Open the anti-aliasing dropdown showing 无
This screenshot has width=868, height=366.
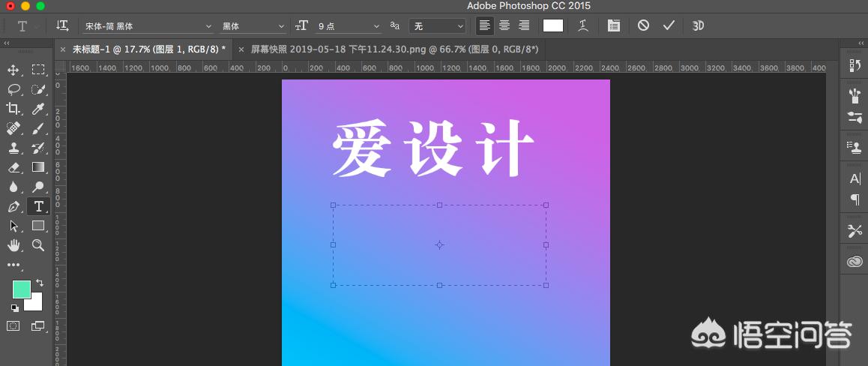(x=437, y=26)
